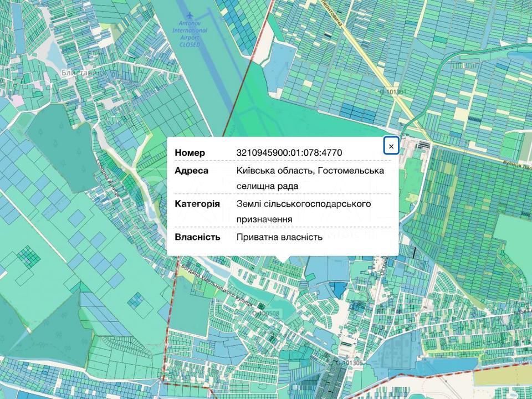Click the 101361 map marker
This screenshot has width=532, height=399.
tap(382, 91)
